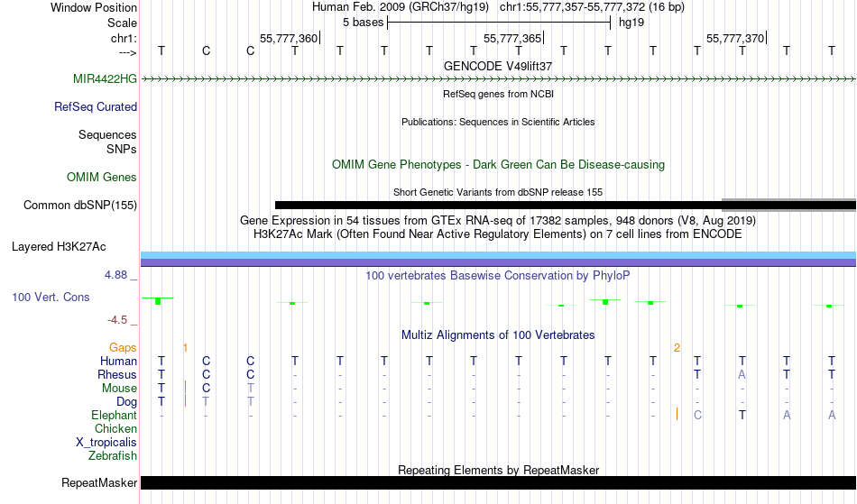Click the orange gap marker numbered 1
This screenshot has width=857, height=504.
(x=185, y=348)
